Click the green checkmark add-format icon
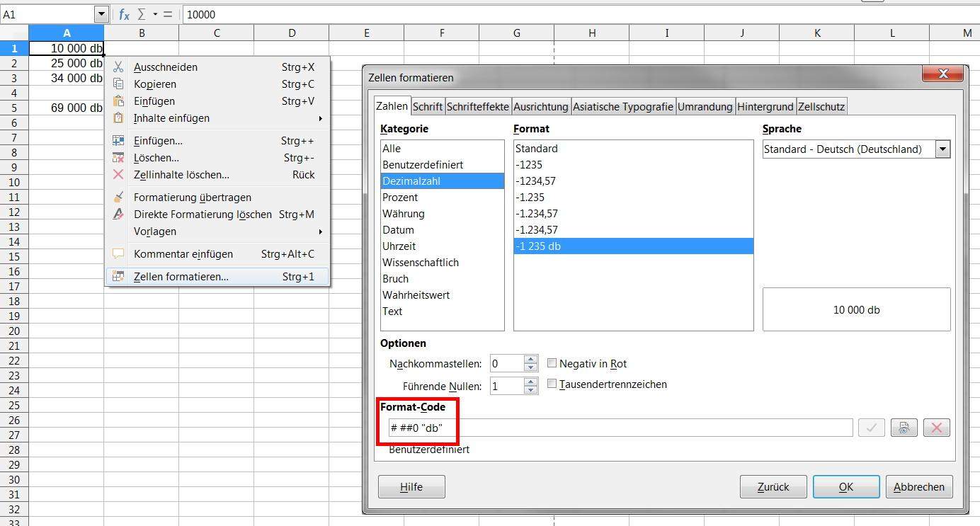This screenshot has width=980, height=526. [x=871, y=428]
